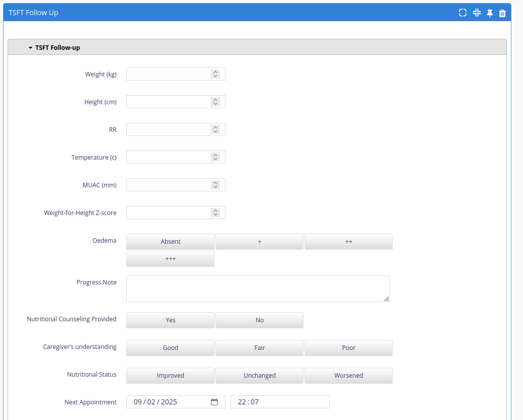The image size is (523, 420).
Task: Click the Oedema field label
Action: (104, 241)
